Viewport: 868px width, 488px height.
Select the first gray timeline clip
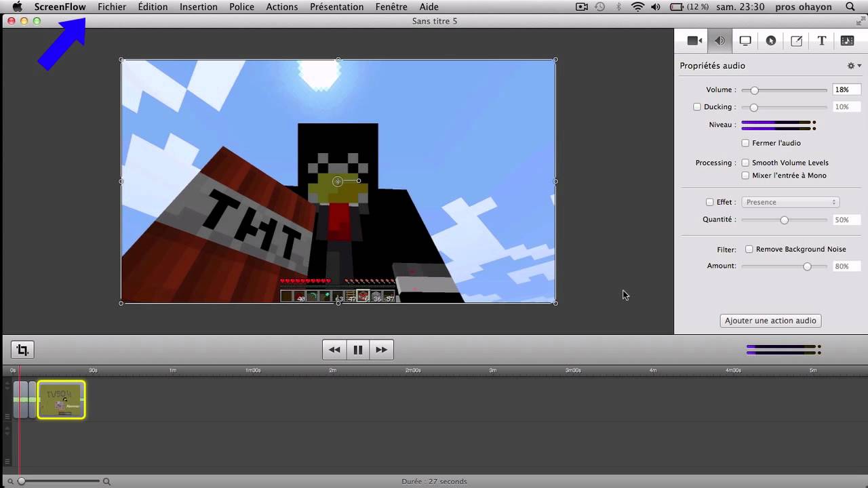tap(20, 400)
